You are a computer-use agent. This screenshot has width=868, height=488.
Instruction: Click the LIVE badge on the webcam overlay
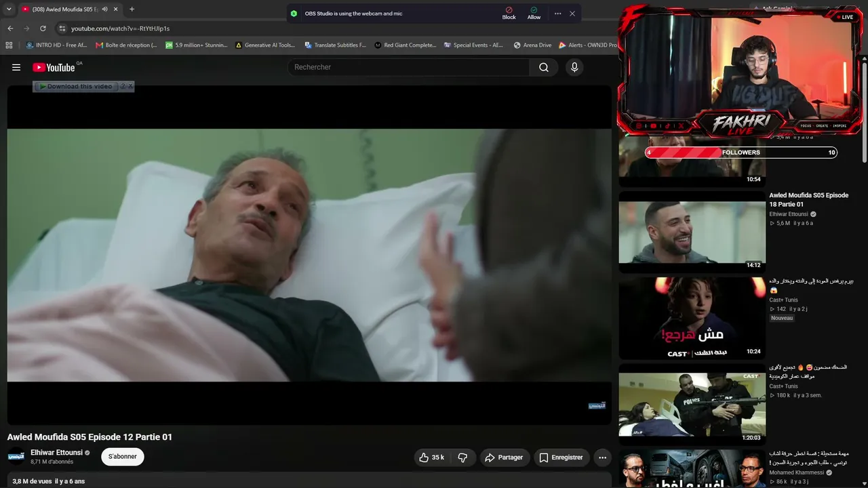point(845,17)
